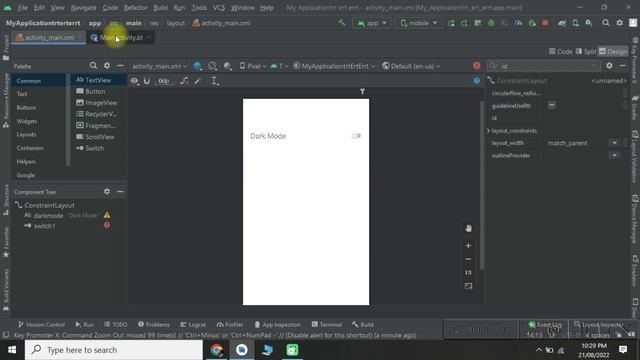
Task: Click the orientation for preview icon
Action: pos(212,66)
